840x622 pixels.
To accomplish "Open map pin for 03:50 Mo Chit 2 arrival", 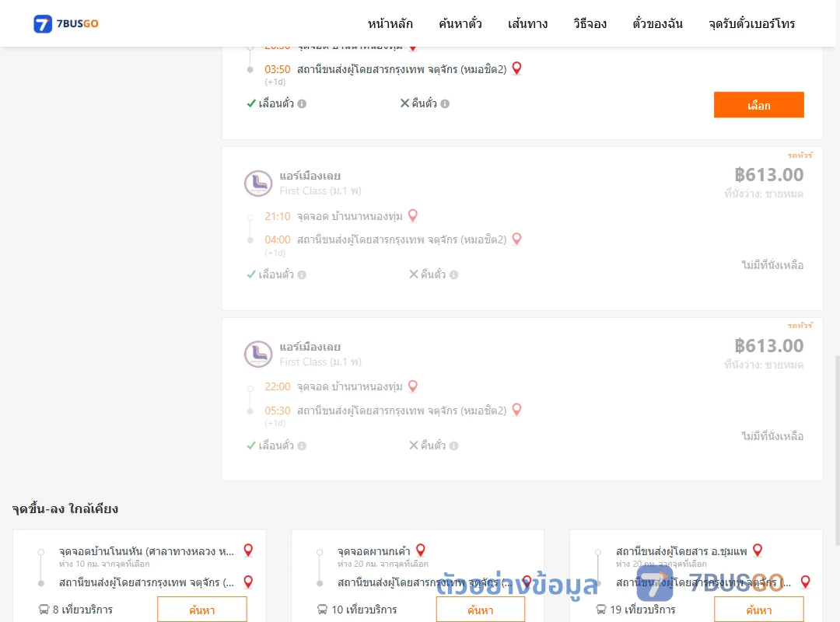I will (x=517, y=68).
